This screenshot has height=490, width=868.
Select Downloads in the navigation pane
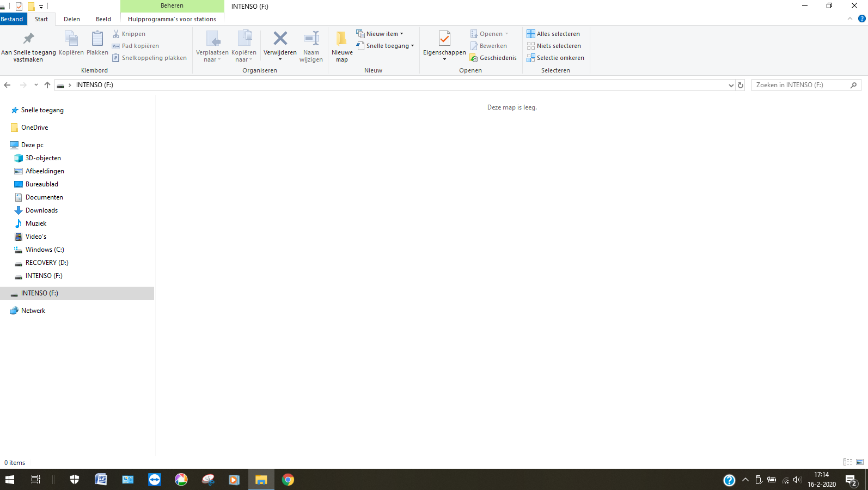[x=41, y=210]
